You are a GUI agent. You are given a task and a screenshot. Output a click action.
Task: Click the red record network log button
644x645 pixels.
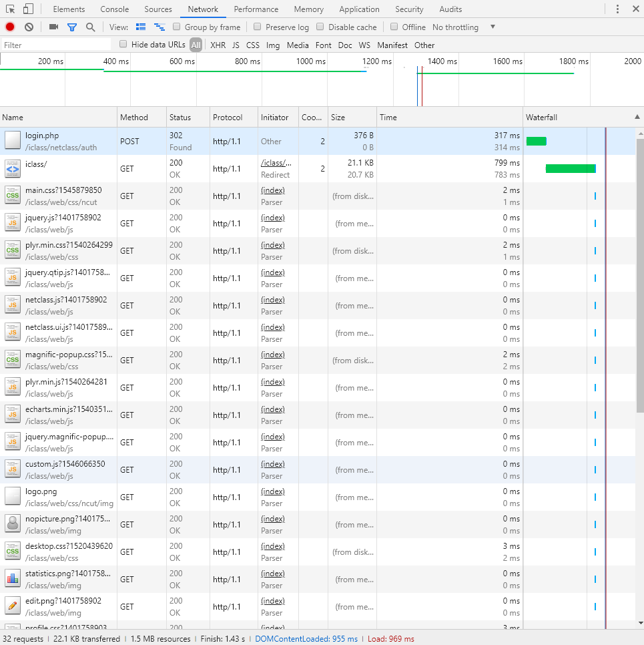coord(10,27)
